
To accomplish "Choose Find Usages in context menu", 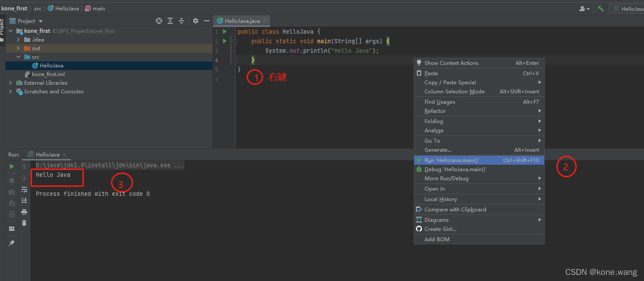I will pos(479,102).
